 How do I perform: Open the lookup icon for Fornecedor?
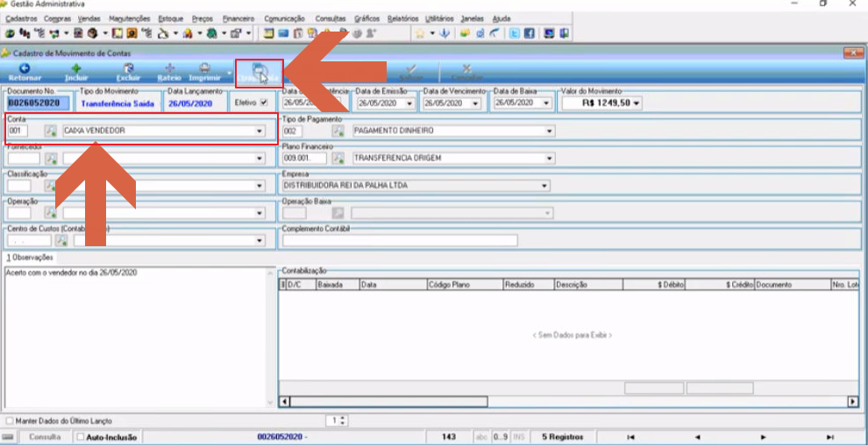51,159
